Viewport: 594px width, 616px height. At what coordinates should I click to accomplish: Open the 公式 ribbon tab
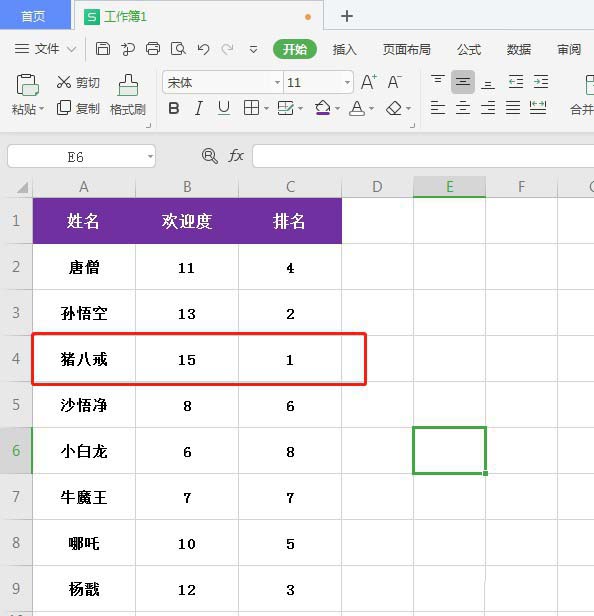pyautogui.click(x=469, y=50)
